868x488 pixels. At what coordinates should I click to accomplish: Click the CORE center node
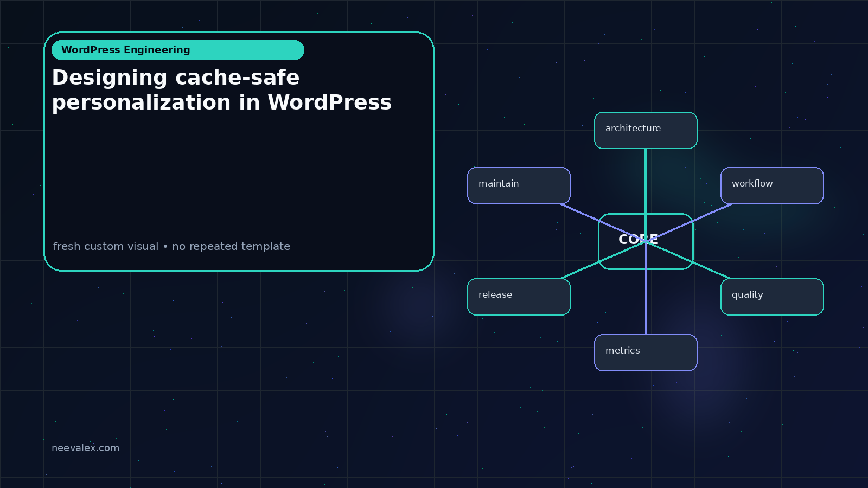646,241
